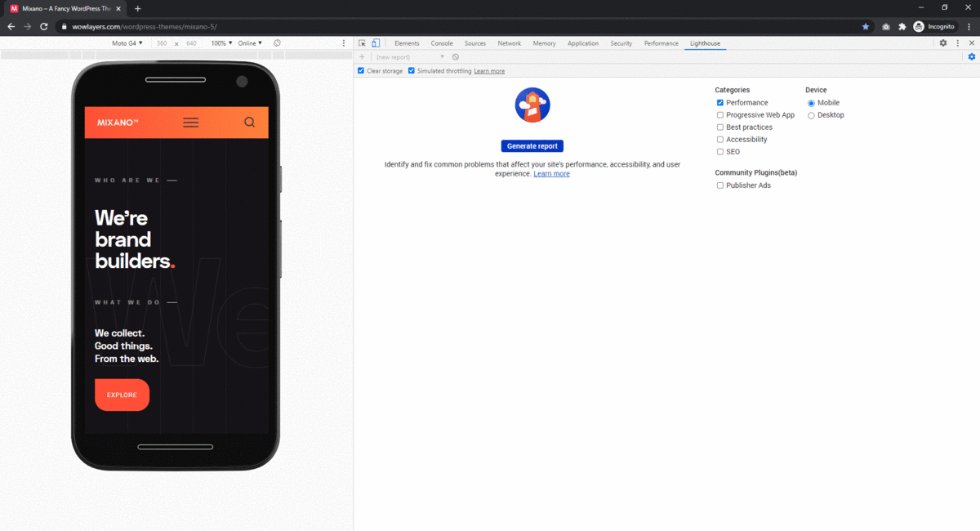Open the new report dropdown
The width and height of the screenshot is (980, 531).
[x=410, y=57]
